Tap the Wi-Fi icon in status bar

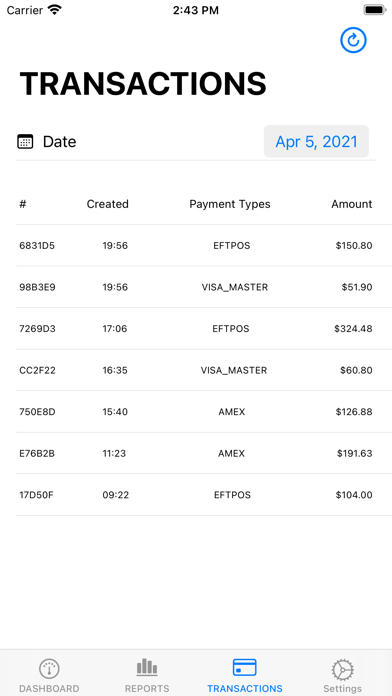click(55, 10)
